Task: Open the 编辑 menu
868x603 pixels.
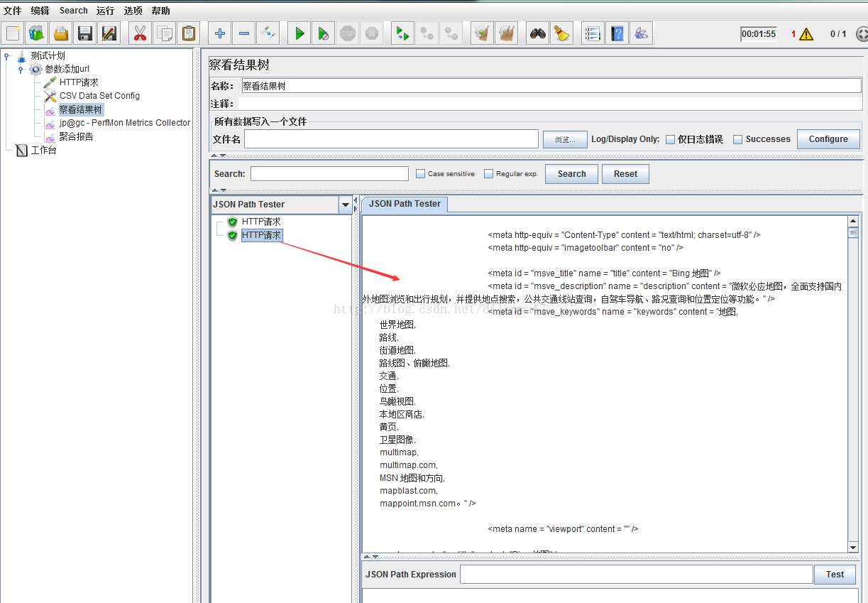Action: (40, 11)
